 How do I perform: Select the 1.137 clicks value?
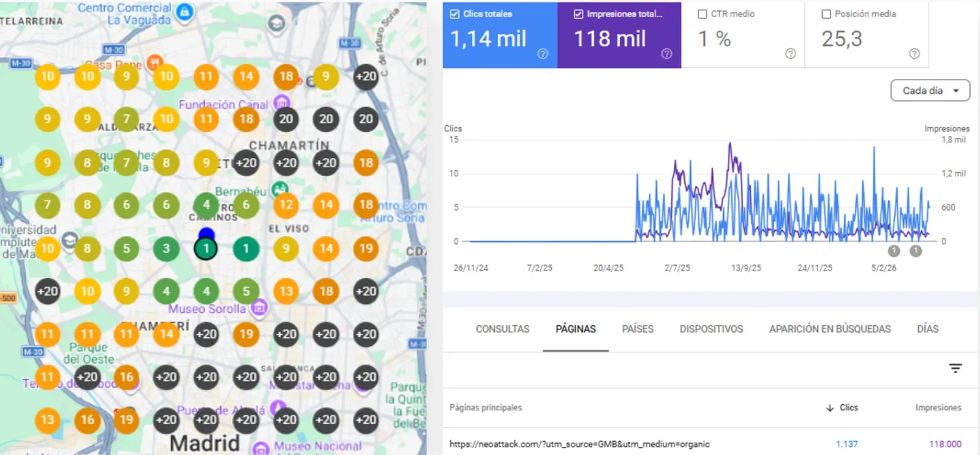[847, 444]
